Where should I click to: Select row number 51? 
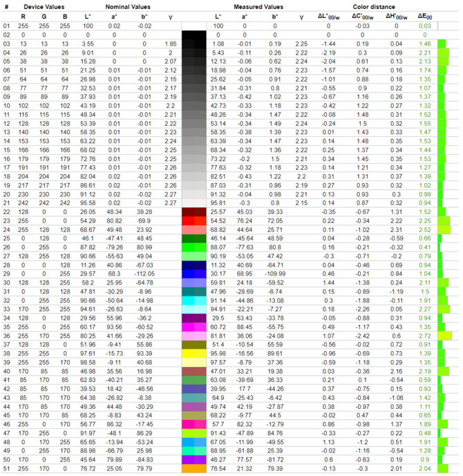pos(6,468)
